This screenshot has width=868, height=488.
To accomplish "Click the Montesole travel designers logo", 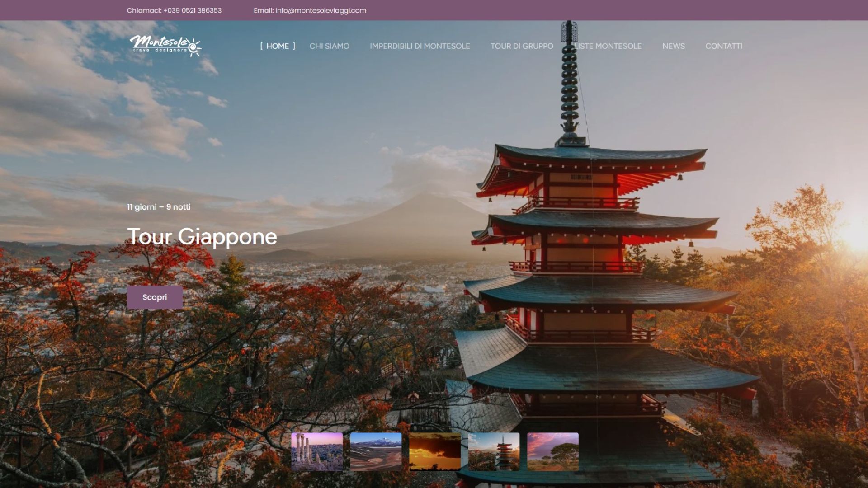I will pyautogui.click(x=165, y=46).
